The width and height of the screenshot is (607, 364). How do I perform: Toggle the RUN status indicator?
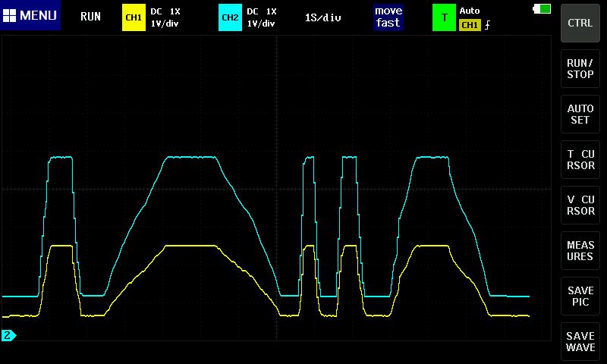coord(90,17)
